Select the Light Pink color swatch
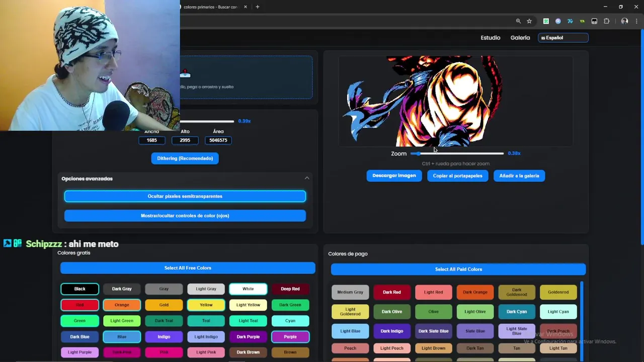 (x=206, y=352)
